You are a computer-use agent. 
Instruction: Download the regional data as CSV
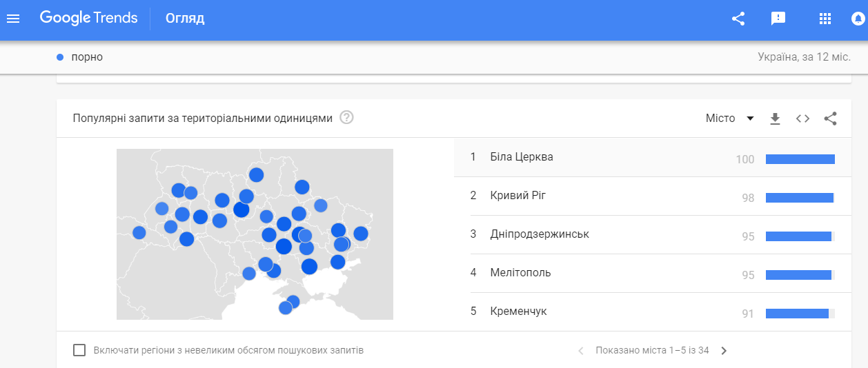775,119
